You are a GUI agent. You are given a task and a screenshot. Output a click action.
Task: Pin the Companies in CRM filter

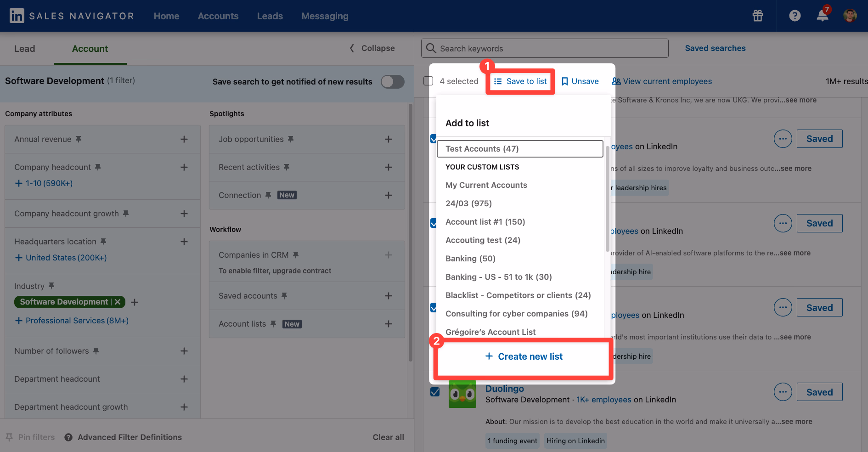click(296, 255)
